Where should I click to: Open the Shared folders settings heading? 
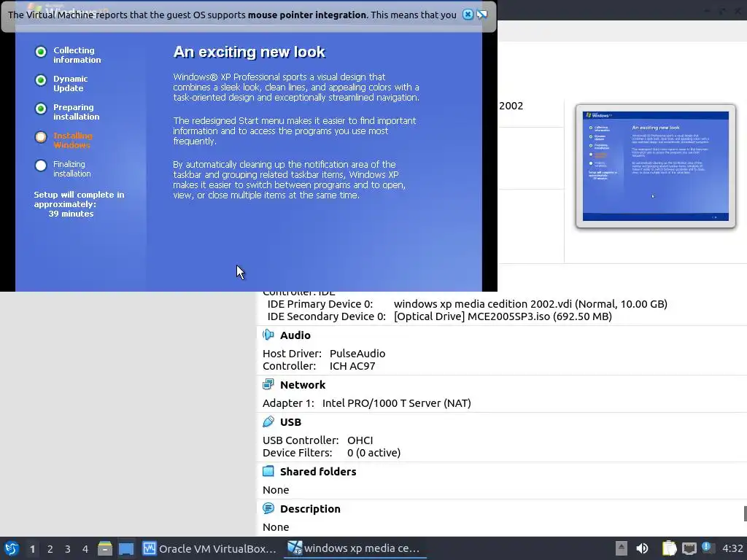point(318,472)
